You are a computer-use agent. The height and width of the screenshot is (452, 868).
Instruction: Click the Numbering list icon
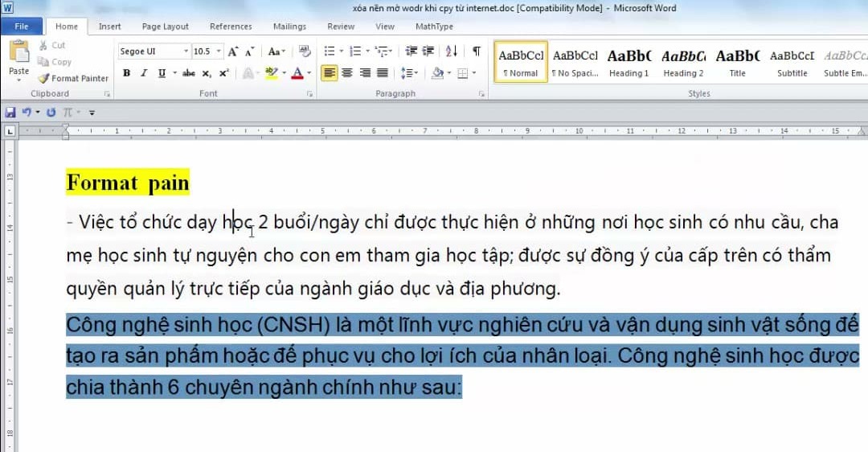point(355,51)
